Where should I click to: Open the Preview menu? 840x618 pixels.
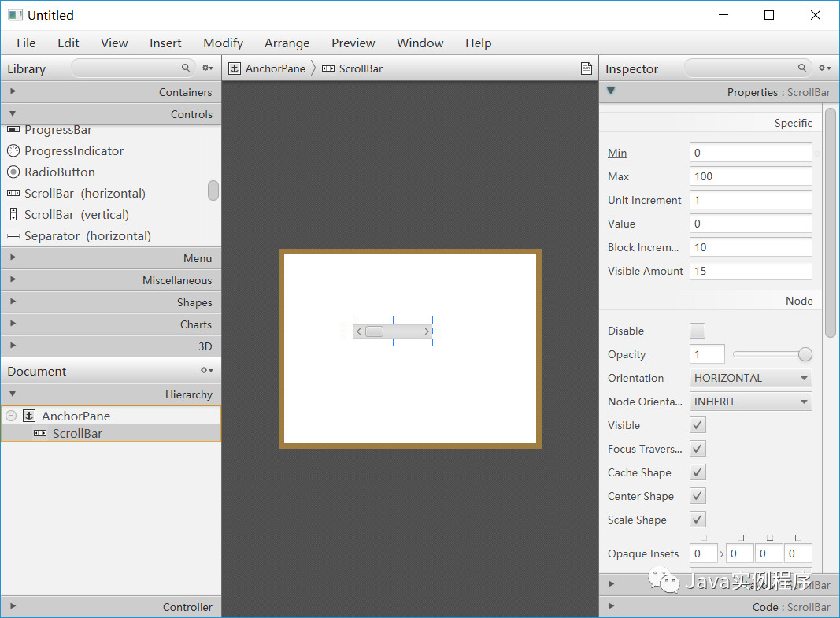point(353,43)
